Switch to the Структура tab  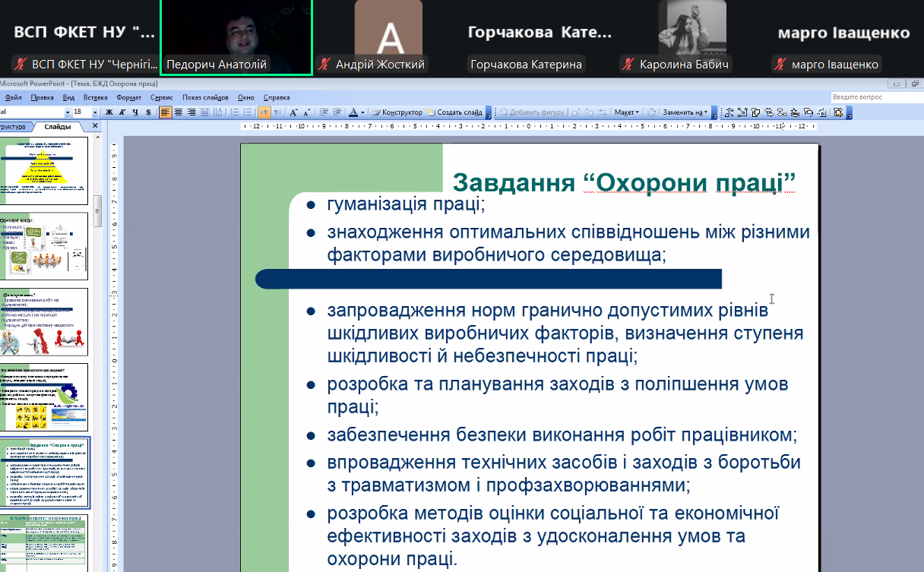[x=14, y=127]
